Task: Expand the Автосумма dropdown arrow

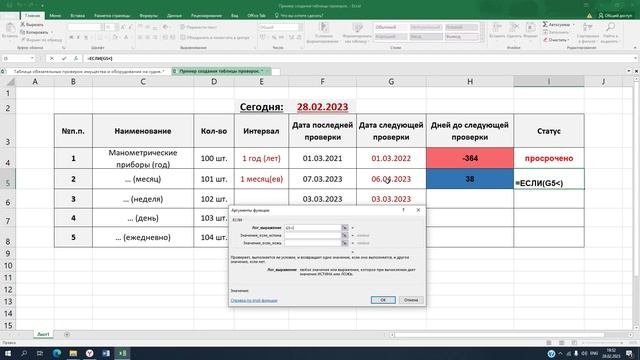Action: (573, 24)
